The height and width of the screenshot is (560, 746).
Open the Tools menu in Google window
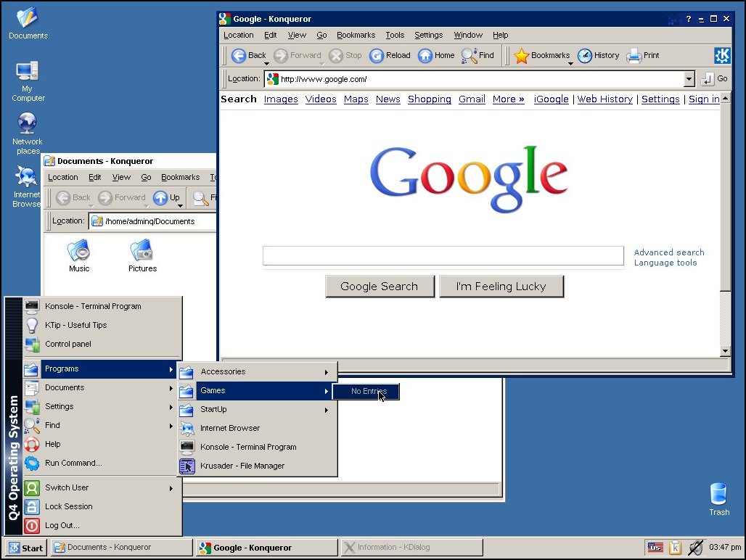coord(395,35)
